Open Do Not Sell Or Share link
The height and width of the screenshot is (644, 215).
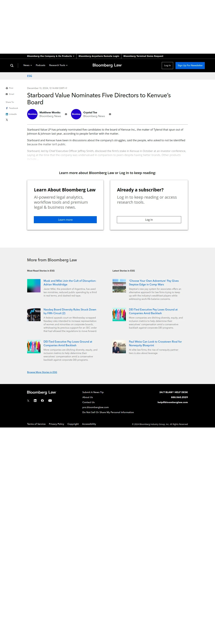click(x=108, y=412)
